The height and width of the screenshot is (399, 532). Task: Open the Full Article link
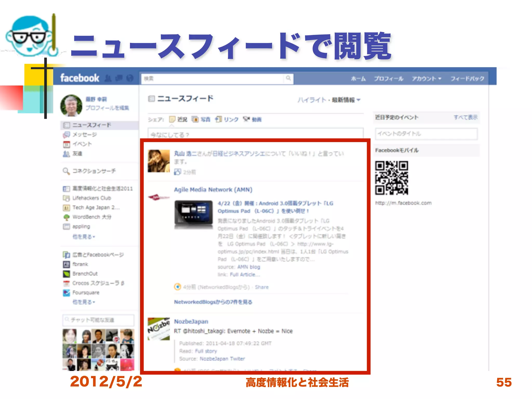click(x=245, y=275)
